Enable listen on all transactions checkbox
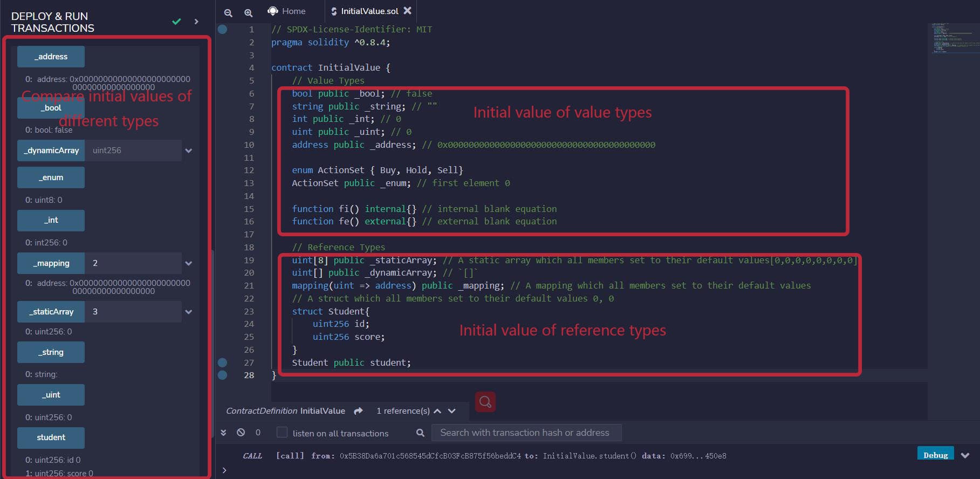980x479 pixels. tap(282, 433)
